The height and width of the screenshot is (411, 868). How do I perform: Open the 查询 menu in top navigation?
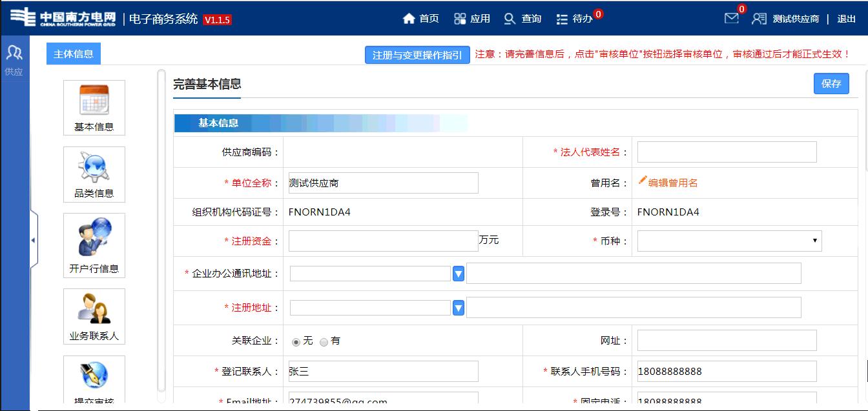(523, 18)
